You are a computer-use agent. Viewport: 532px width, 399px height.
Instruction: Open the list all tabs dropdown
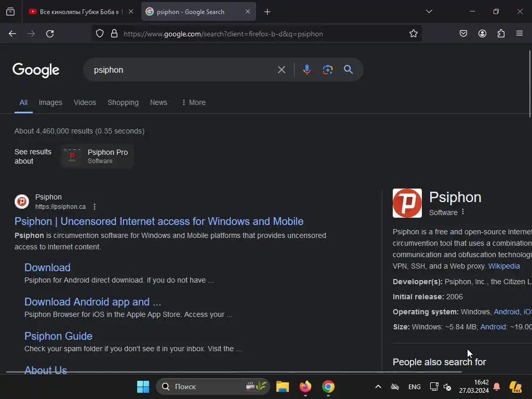(429, 11)
